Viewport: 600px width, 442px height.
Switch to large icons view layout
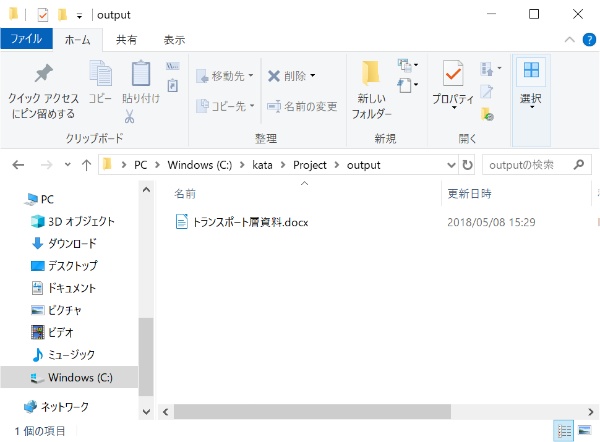585,431
